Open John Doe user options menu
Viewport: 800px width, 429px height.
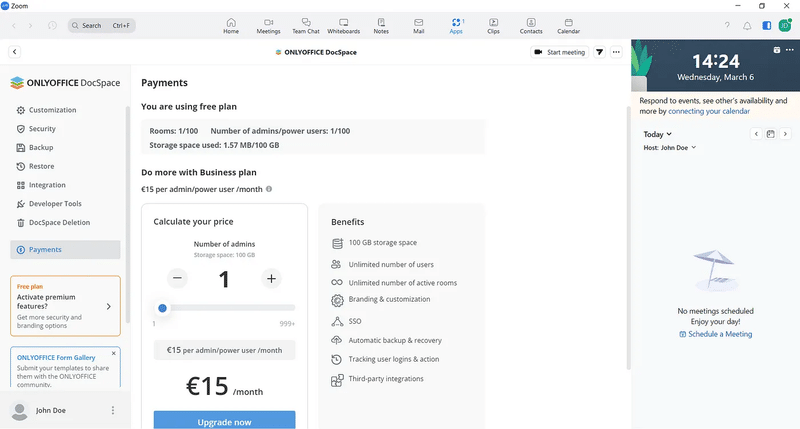113,410
